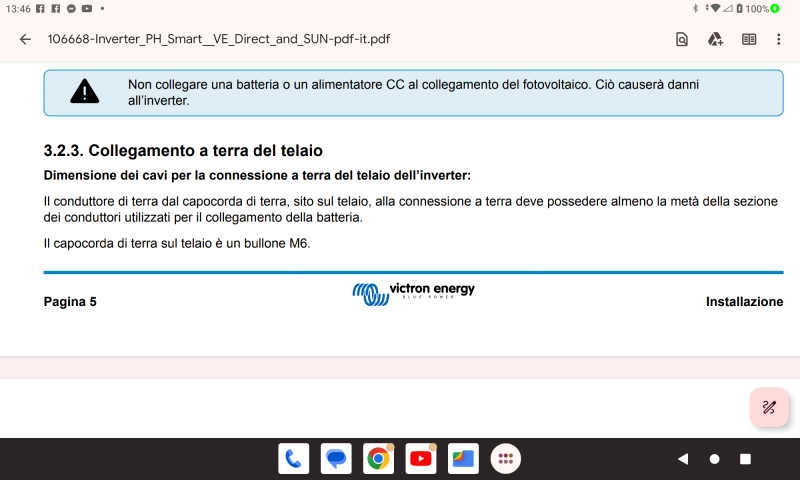Viewport: 800px width, 480px height.
Task: Tap the recent apps square button
Action: (745, 459)
